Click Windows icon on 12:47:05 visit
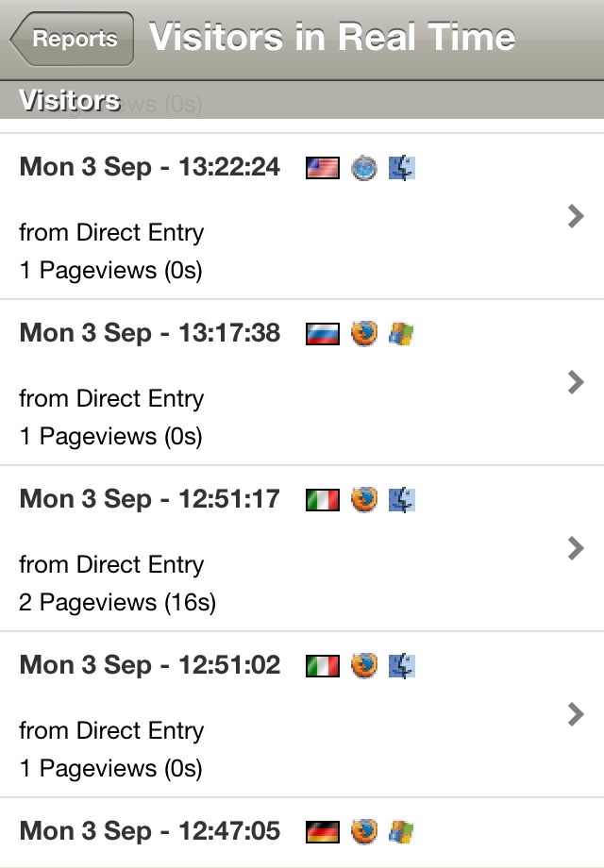Viewport: 604px width, 868px height. click(x=403, y=832)
